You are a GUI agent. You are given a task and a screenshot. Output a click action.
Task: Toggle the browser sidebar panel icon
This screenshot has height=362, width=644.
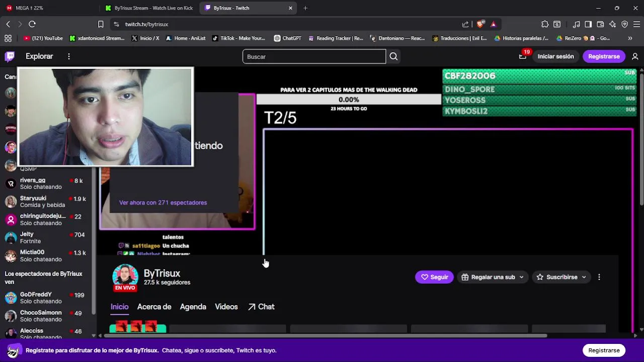(588, 24)
